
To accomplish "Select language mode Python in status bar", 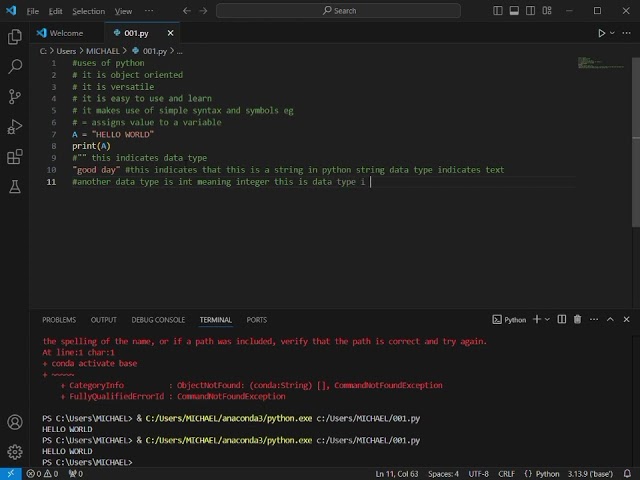I will 547,473.
